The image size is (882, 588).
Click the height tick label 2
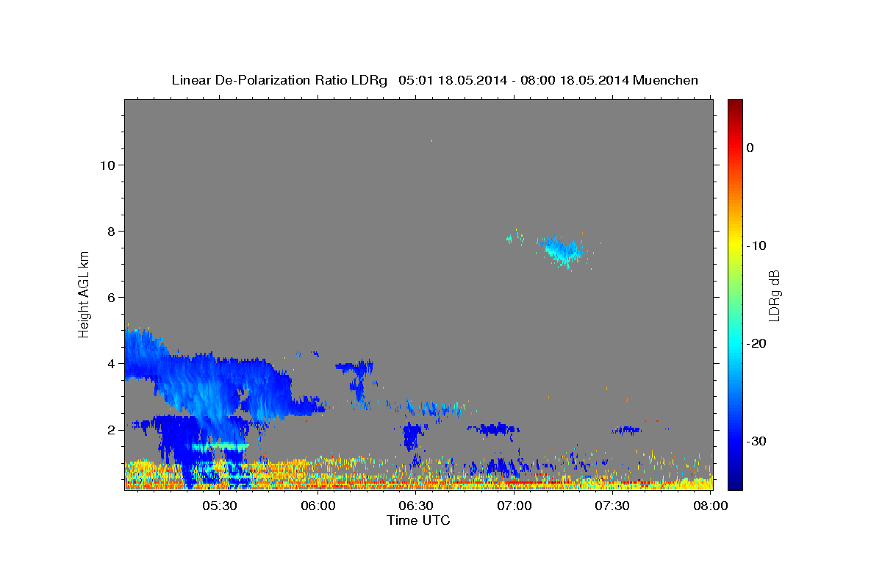coord(111,429)
